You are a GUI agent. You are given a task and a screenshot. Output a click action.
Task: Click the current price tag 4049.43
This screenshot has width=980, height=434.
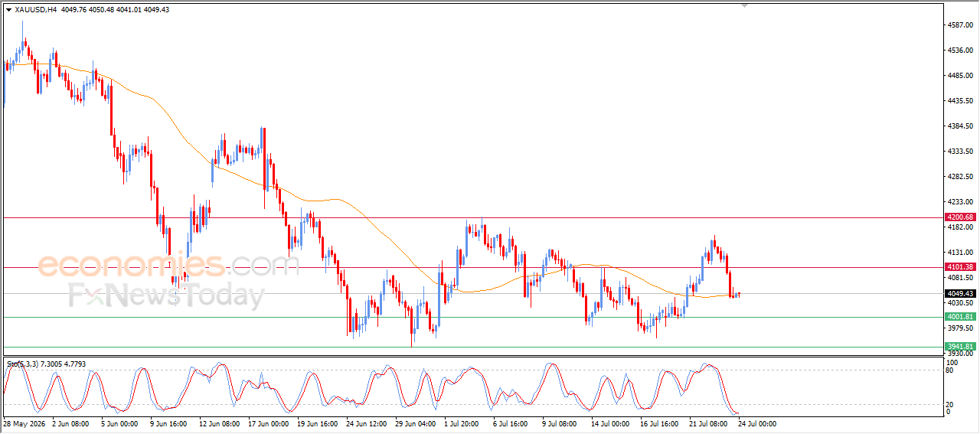coord(960,293)
